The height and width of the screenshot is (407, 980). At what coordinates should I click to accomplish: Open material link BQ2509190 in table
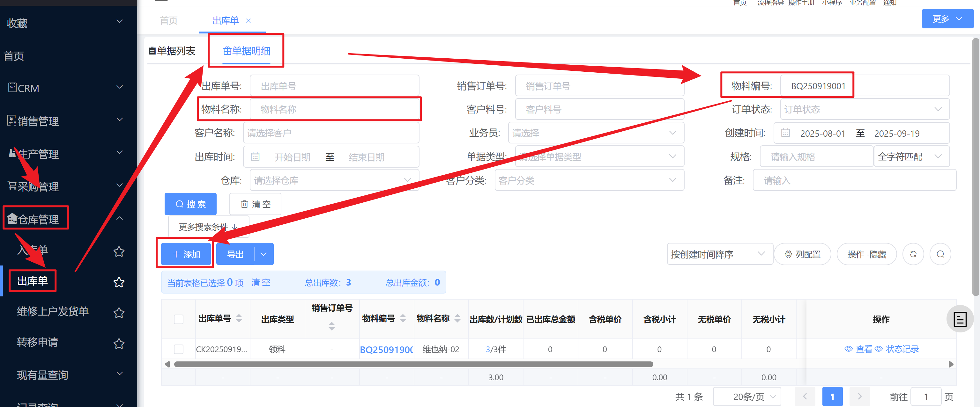point(387,349)
